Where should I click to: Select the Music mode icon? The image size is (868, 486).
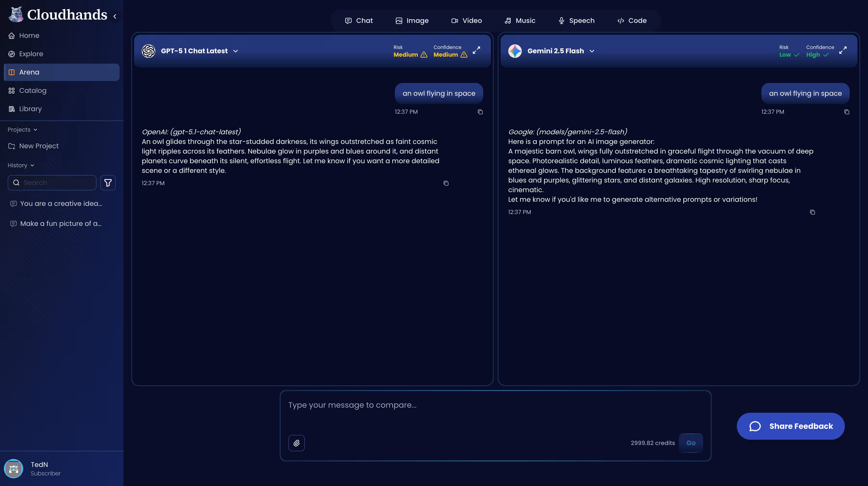[520, 20]
